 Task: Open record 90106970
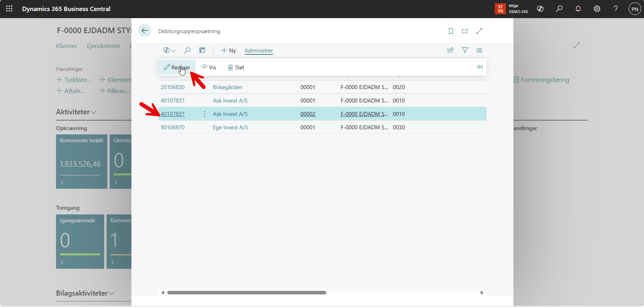(172, 127)
